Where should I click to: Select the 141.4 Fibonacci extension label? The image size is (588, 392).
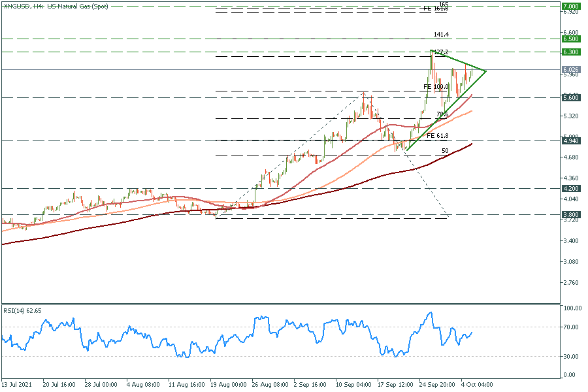441,35
